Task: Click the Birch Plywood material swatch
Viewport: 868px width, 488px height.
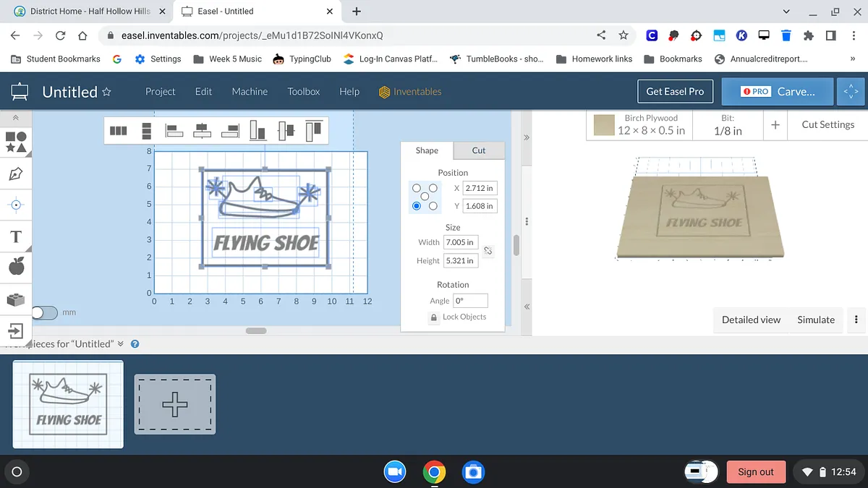Action: coord(604,125)
